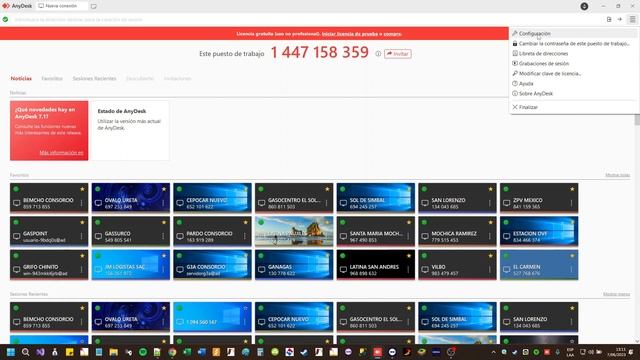The width and height of the screenshot is (640, 360).
Task: Click the remote address input field
Action: (306, 19)
